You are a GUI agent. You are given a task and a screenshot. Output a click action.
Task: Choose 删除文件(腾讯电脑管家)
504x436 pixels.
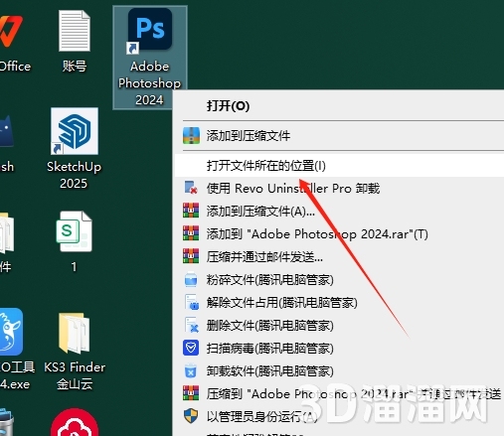click(x=339, y=325)
